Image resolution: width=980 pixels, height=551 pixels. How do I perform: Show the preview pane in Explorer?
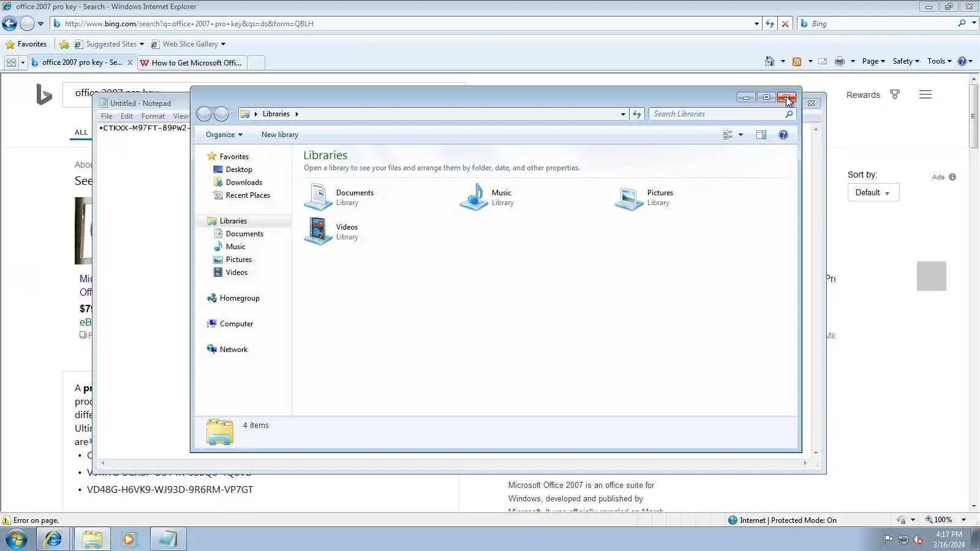pyautogui.click(x=761, y=135)
